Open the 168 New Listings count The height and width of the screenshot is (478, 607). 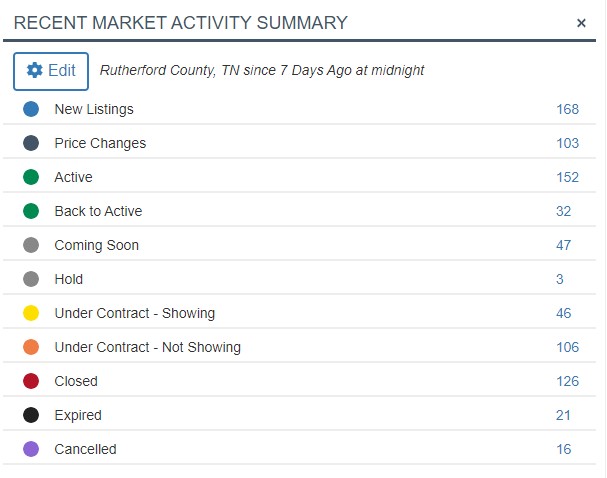[568, 109]
